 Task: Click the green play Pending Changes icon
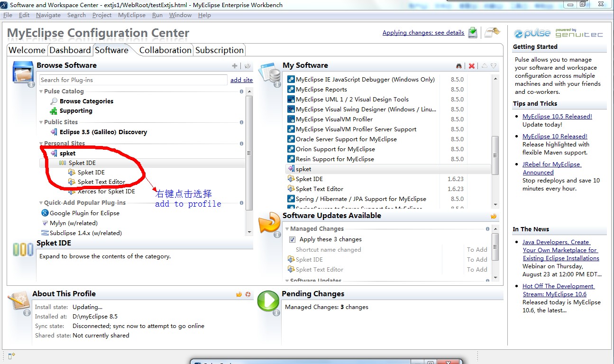point(268,302)
